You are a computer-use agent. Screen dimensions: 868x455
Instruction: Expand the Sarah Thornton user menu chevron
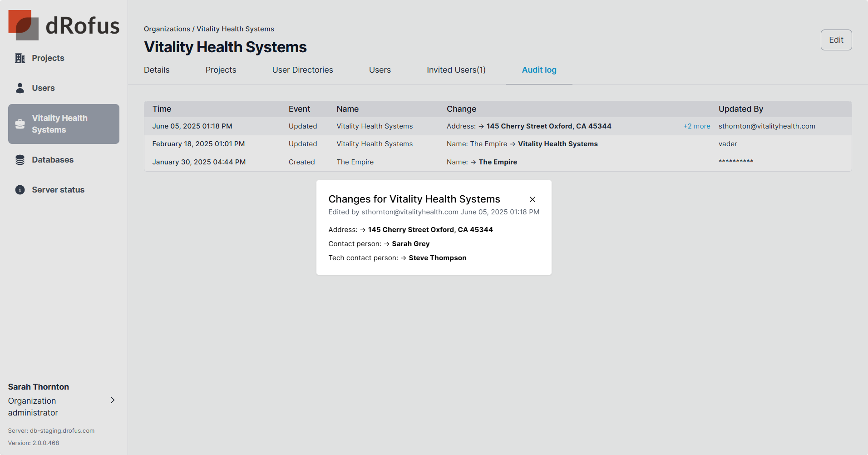click(x=113, y=400)
